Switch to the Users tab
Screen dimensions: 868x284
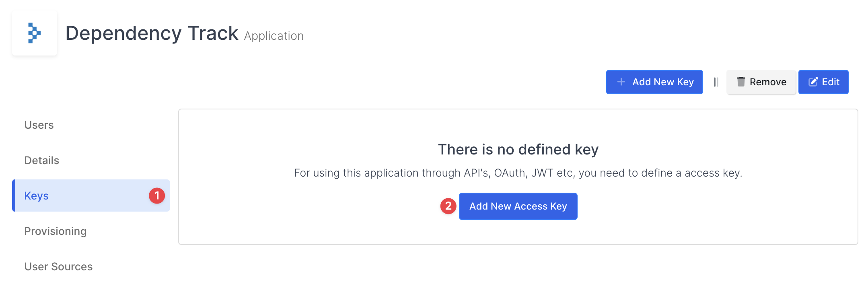click(x=39, y=125)
